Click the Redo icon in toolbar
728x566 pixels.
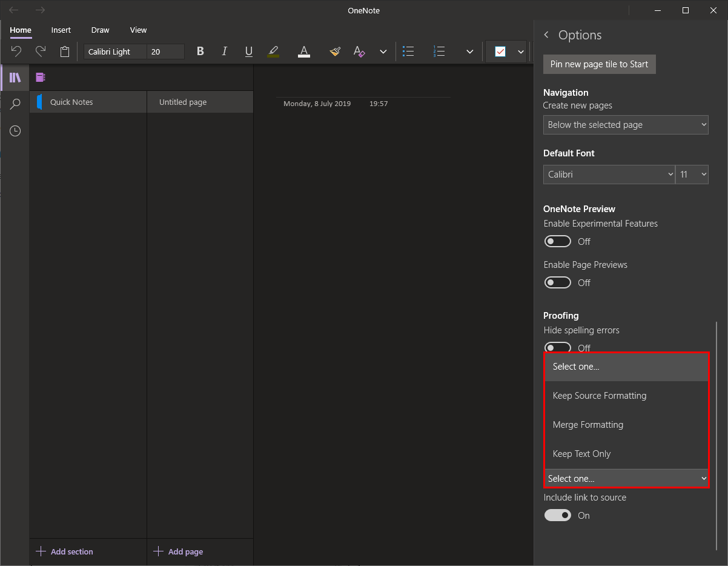41,52
